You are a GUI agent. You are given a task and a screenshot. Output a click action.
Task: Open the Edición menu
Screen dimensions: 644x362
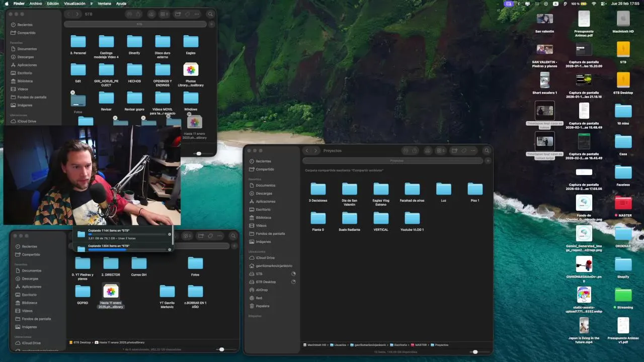tap(53, 4)
